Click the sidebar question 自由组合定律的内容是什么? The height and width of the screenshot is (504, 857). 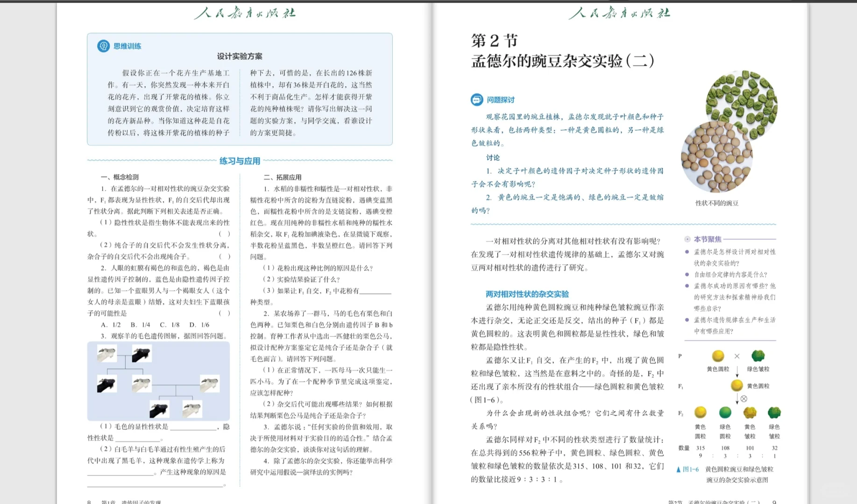point(730,274)
